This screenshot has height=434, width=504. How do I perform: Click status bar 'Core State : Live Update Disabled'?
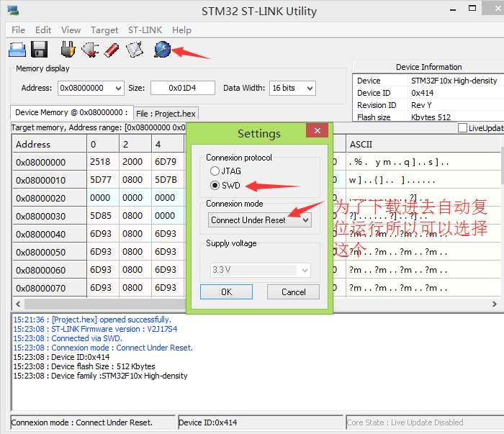click(425, 422)
